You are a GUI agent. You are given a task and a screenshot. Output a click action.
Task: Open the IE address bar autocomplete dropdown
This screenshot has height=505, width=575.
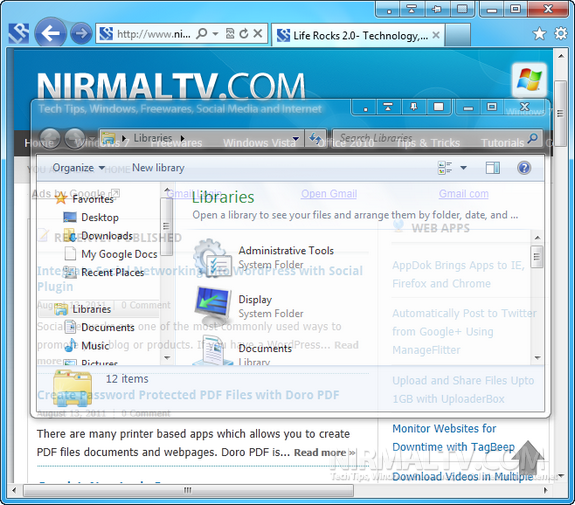coord(215,34)
